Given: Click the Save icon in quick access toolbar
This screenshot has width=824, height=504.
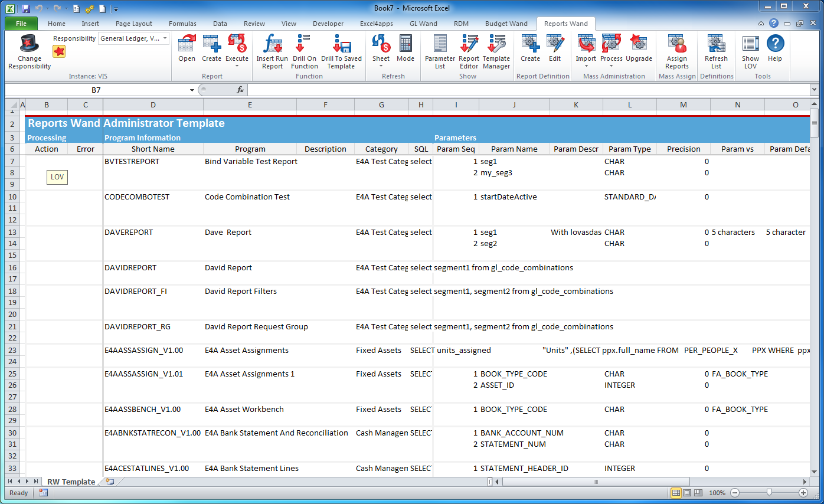Looking at the screenshot, I should tap(25, 8).
